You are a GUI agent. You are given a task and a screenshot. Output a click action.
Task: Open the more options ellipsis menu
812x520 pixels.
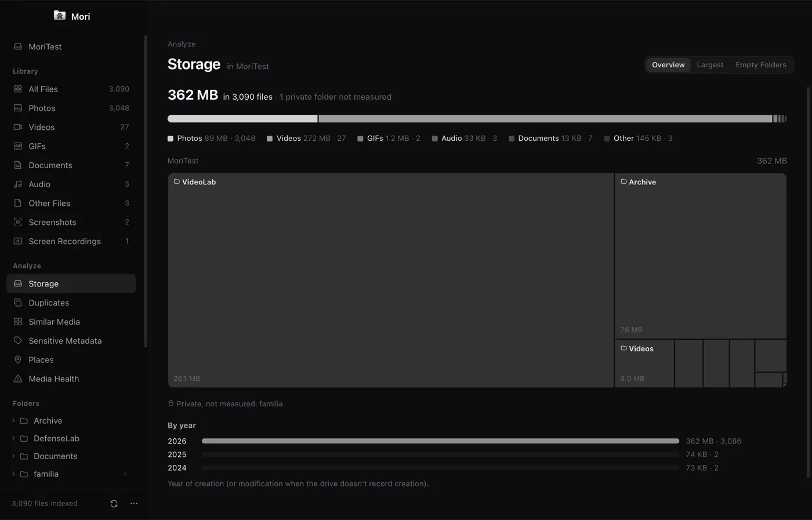click(x=134, y=504)
